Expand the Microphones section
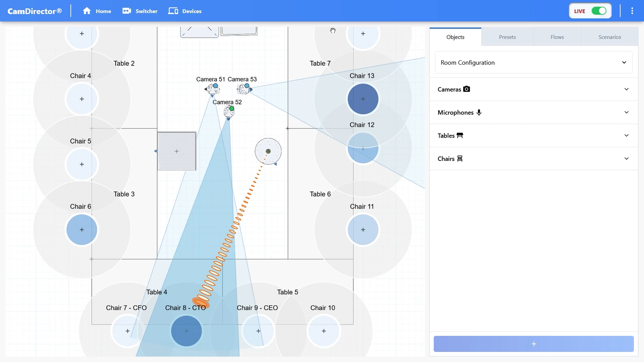This screenshot has height=362, width=644. click(533, 113)
